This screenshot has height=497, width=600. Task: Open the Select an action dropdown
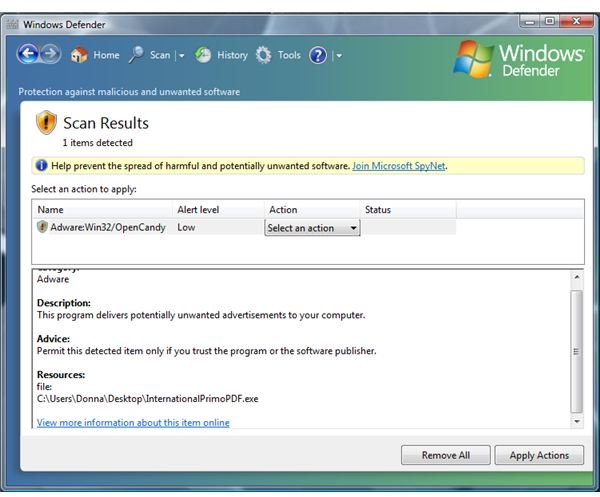click(x=312, y=228)
